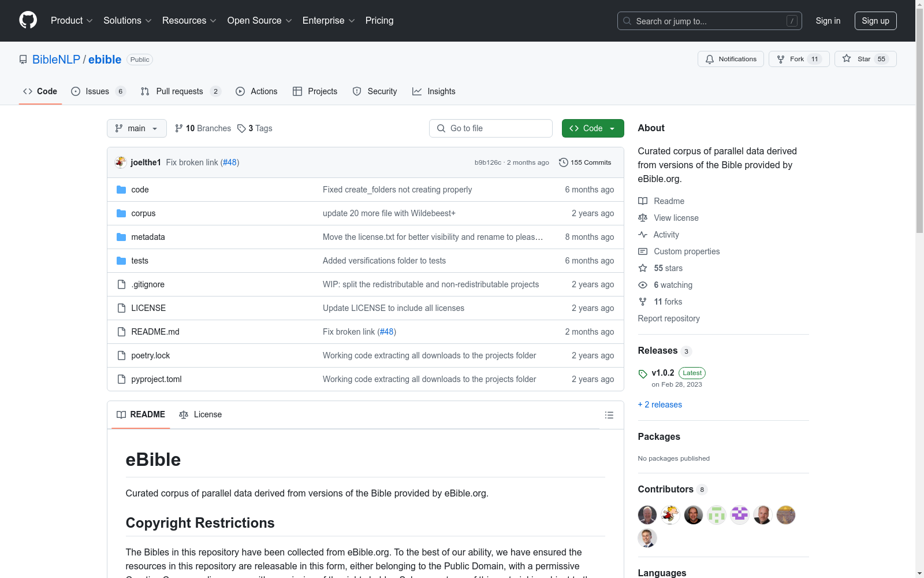The height and width of the screenshot is (578, 924).
Task: Open the first contributor avatar
Action: 647,514
